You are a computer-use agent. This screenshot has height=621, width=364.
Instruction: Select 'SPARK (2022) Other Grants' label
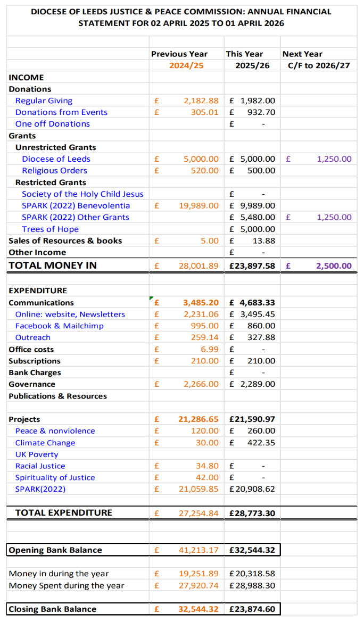(x=76, y=217)
